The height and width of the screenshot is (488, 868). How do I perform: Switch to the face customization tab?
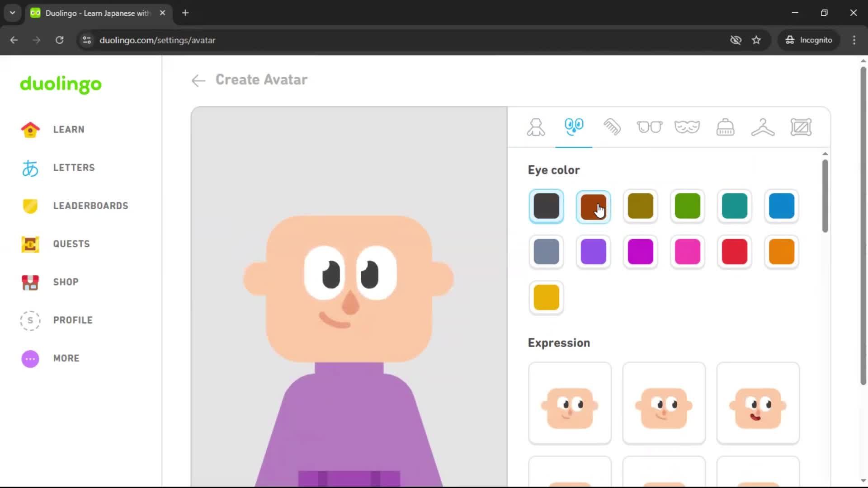(x=573, y=127)
